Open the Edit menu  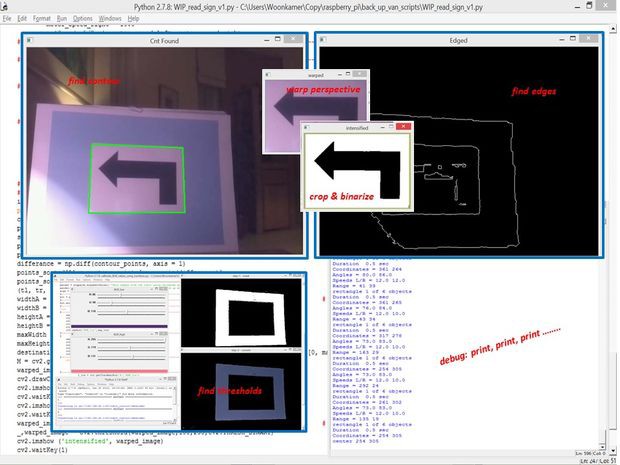(x=22, y=19)
